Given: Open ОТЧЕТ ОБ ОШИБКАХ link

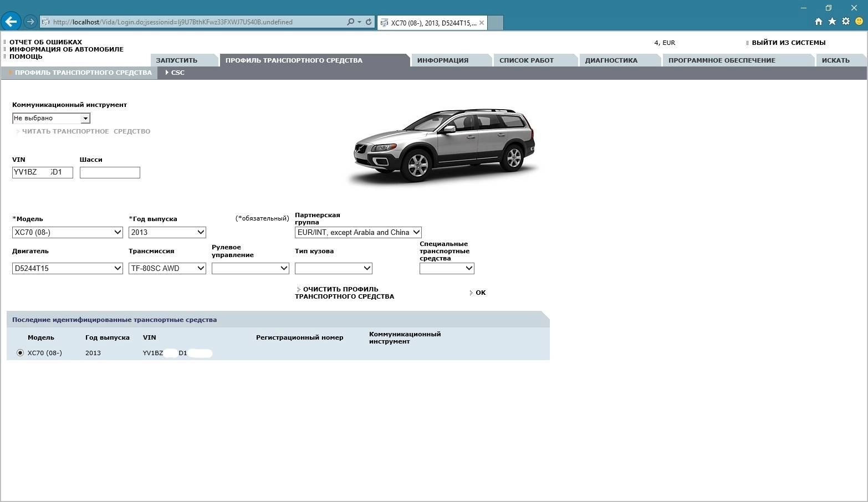Looking at the screenshot, I should (45, 42).
